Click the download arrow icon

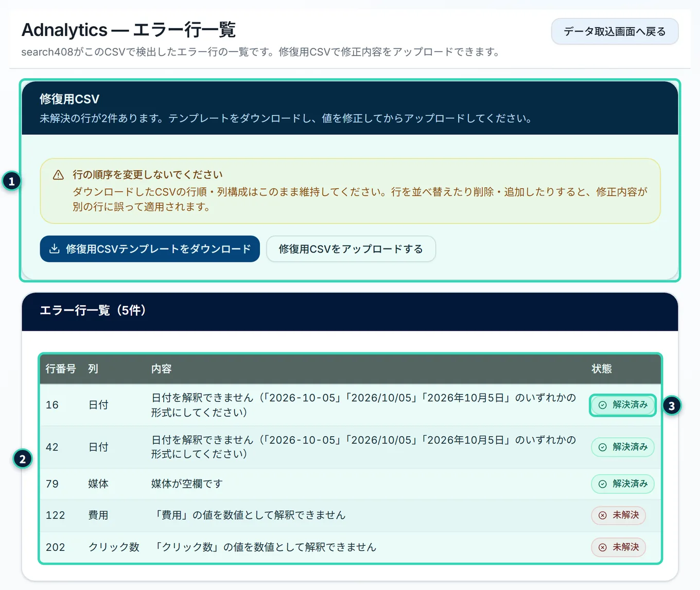click(54, 249)
